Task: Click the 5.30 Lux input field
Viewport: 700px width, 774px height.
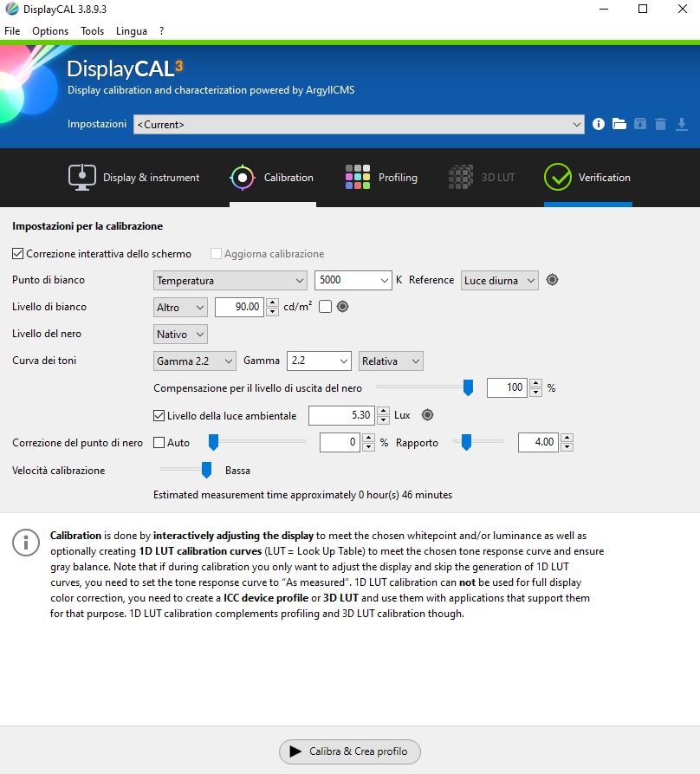Action: click(x=342, y=415)
